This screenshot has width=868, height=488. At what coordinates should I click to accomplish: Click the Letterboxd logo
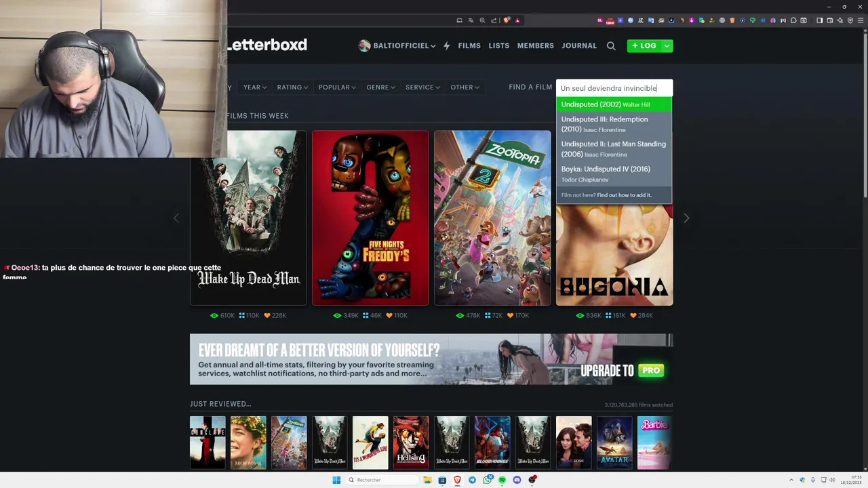click(x=267, y=45)
